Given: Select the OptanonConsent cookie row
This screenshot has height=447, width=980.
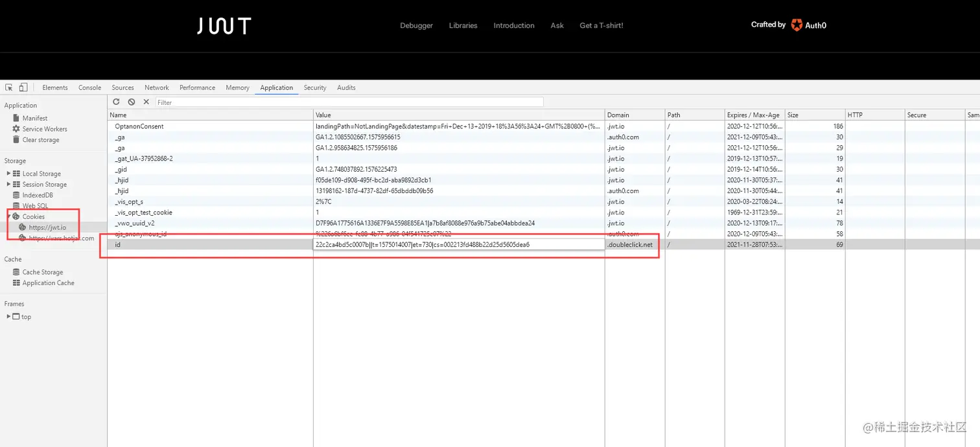Looking at the screenshot, I should tap(543, 126).
